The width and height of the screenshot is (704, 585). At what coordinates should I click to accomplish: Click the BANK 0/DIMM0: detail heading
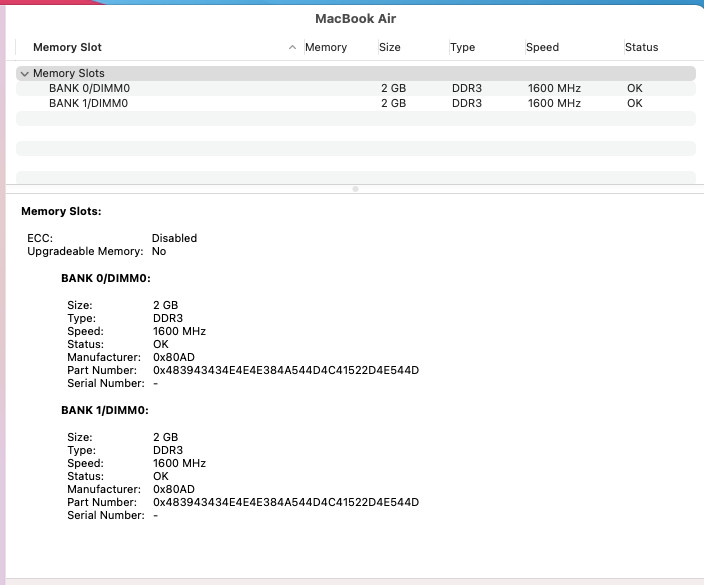point(106,278)
